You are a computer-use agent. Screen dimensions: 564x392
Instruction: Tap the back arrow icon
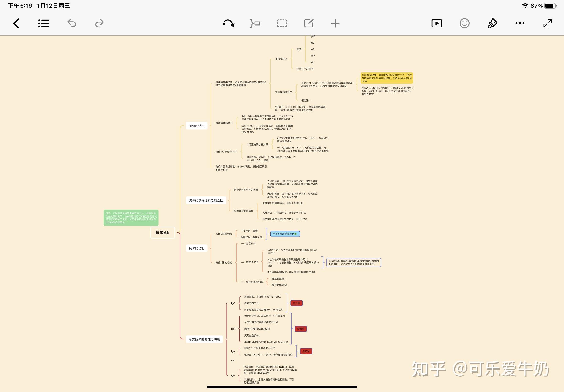point(16,24)
